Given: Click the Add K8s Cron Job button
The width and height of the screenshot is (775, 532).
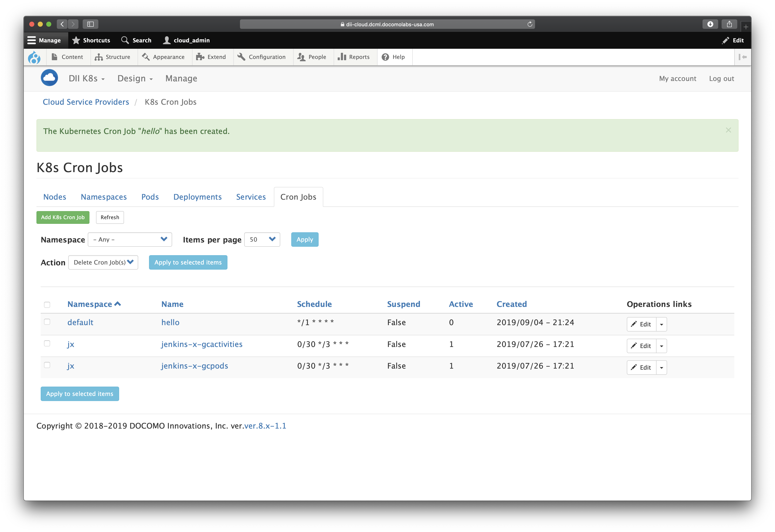Looking at the screenshot, I should click(63, 217).
